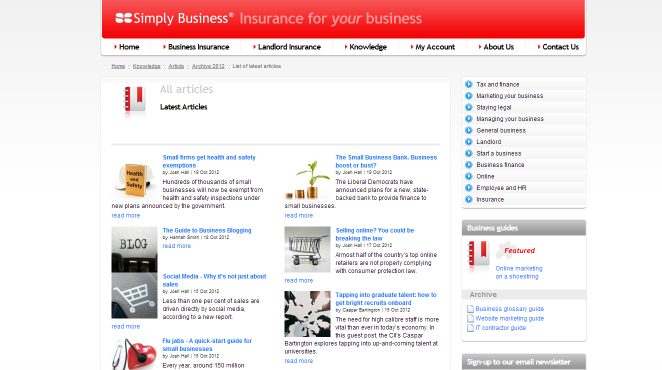Select the Tax and finance category
This screenshot has width=662, height=370.
498,84
